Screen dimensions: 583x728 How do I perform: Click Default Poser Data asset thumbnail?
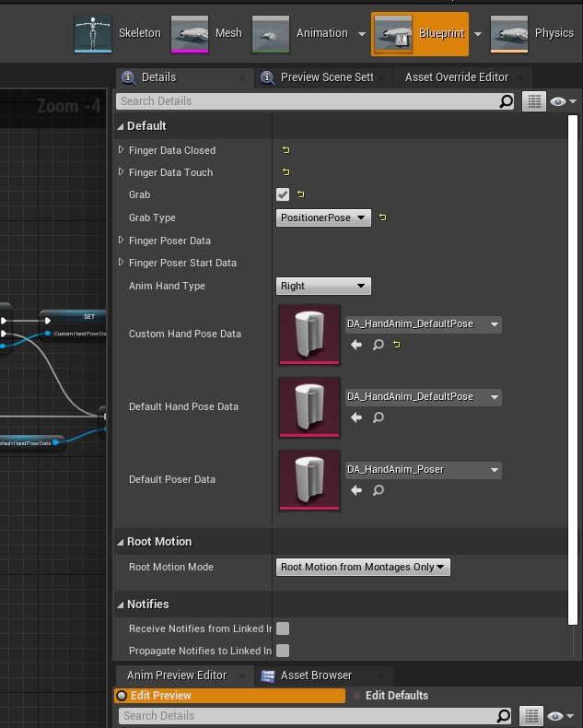(x=309, y=480)
